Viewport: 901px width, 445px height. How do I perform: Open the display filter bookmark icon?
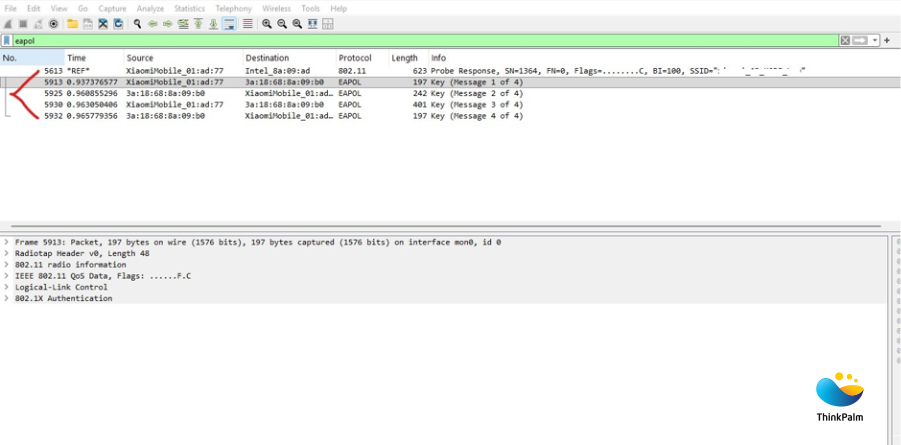pyautogui.click(x=6, y=41)
